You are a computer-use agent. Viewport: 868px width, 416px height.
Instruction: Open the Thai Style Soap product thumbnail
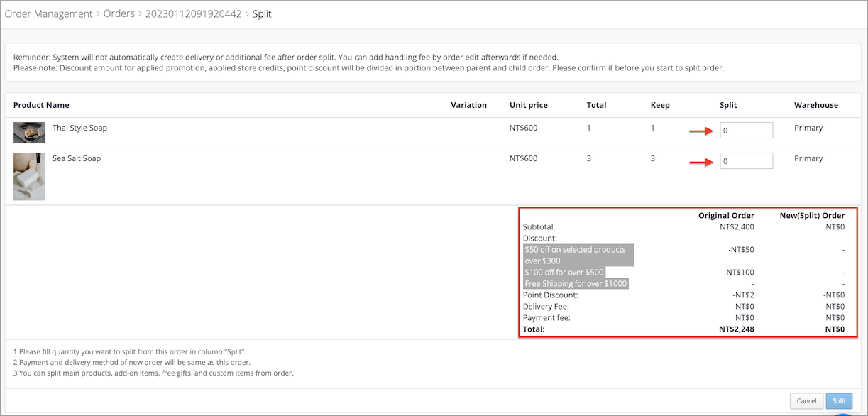tap(29, 133)
